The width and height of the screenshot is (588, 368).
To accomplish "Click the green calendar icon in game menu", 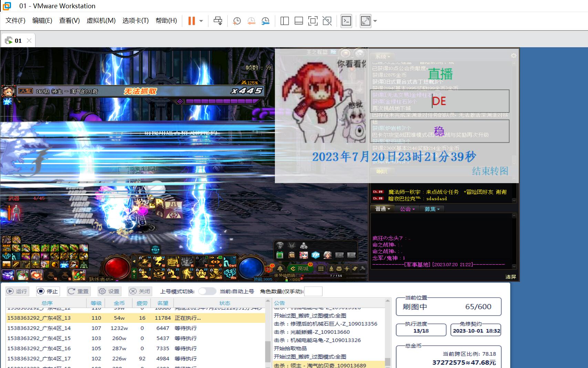I will [x=280, y=255].
